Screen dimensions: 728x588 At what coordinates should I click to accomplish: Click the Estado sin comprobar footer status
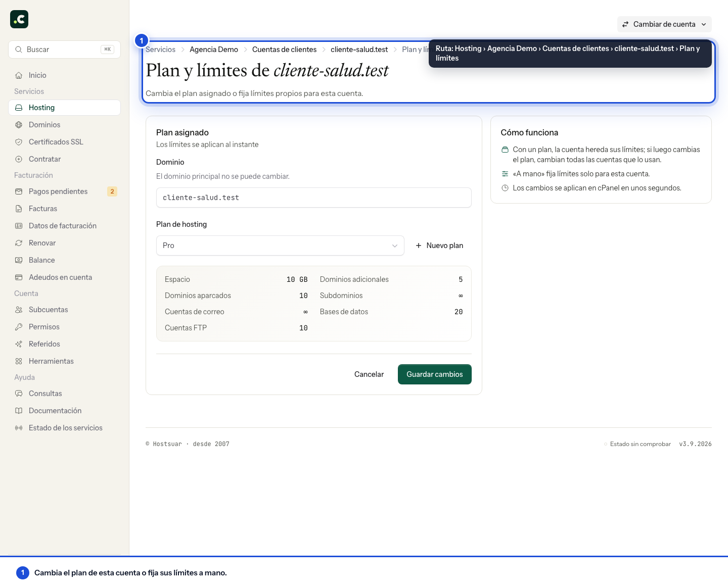pyautogui.click(x=638, y=444)
